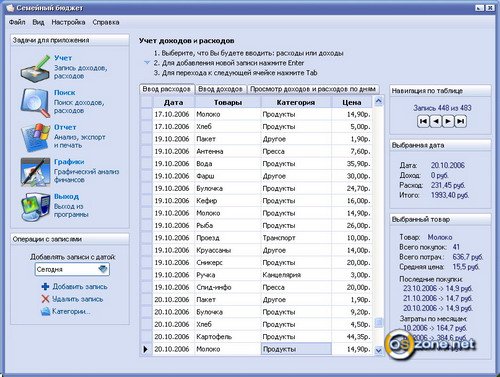Open the Графики chart icon
The width and height of the screenshot is (500, 377).
(x=35, y=172)
